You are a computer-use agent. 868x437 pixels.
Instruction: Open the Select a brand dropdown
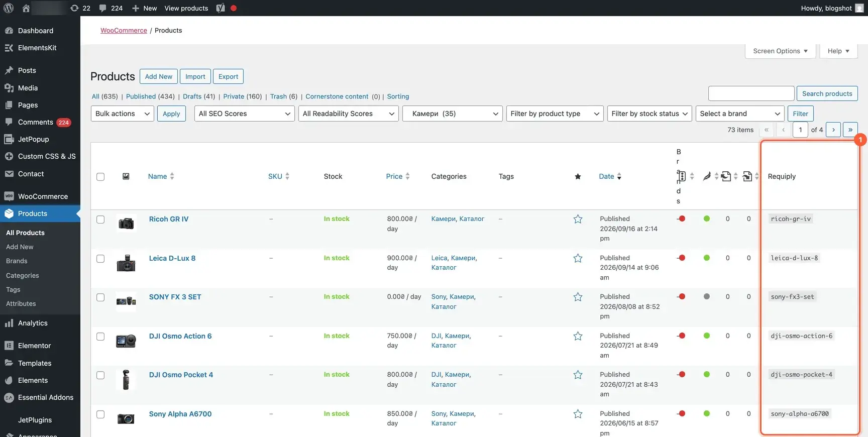tap(740, 114)
